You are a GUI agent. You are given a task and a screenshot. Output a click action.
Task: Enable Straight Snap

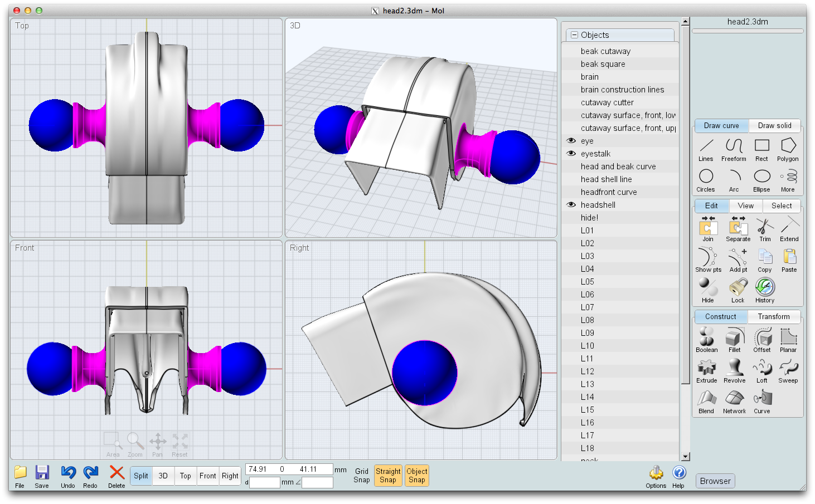[388, 476]
